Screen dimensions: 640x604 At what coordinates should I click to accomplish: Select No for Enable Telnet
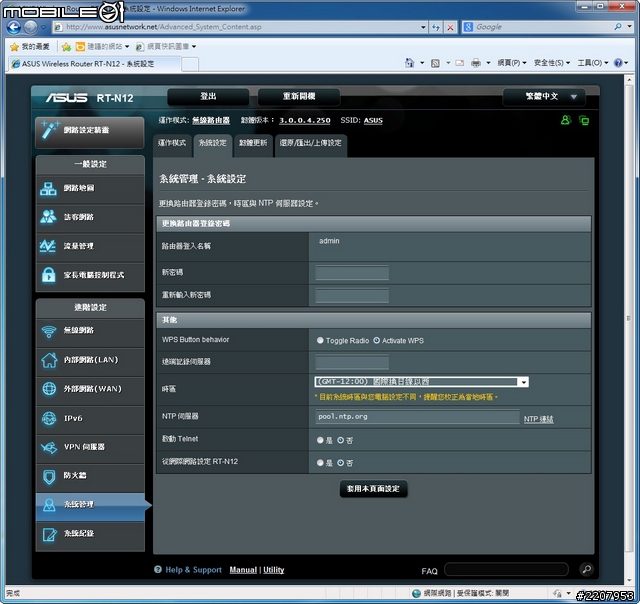pyautogui.click(x=340, y=440)
